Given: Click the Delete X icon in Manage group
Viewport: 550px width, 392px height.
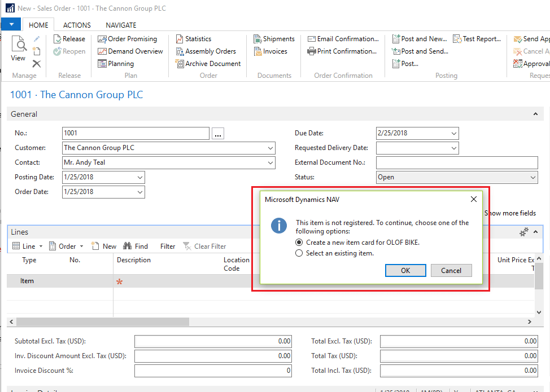Looking at the screenshot, I should tap(37, 64).
